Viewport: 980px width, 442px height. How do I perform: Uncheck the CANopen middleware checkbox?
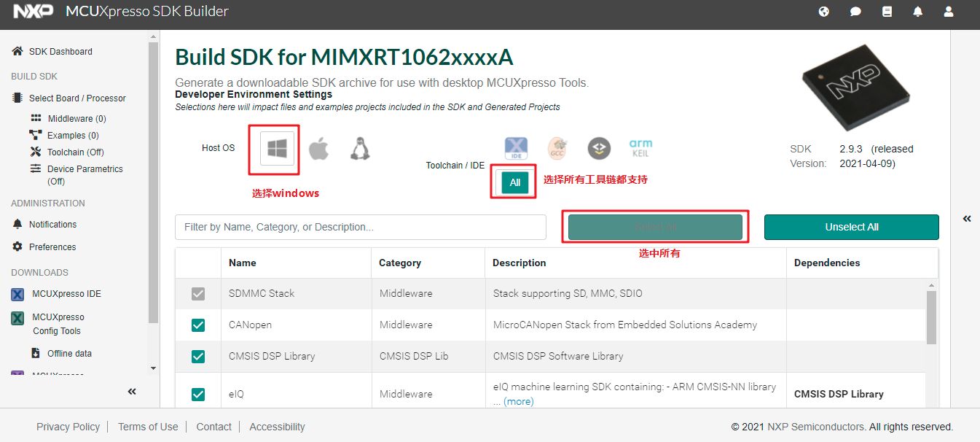click(x=198, y=325)
